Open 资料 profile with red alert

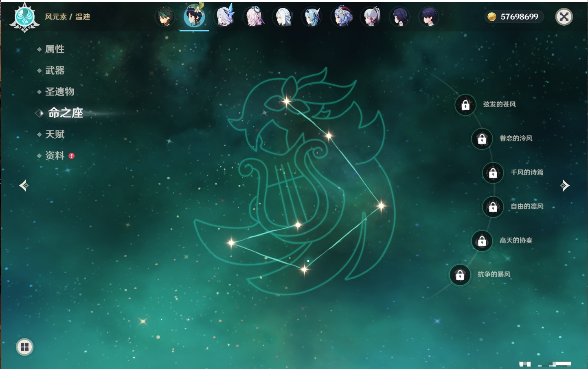click(x=55, y=155)
